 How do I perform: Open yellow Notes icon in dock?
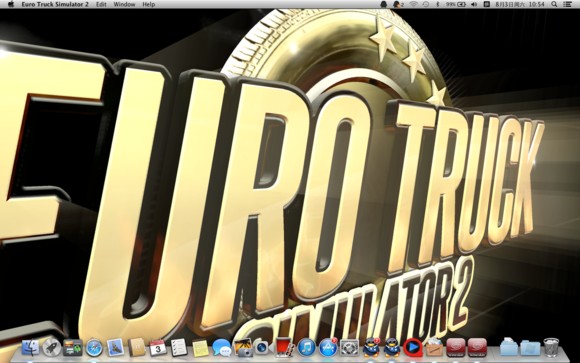(x=200, y=348)
